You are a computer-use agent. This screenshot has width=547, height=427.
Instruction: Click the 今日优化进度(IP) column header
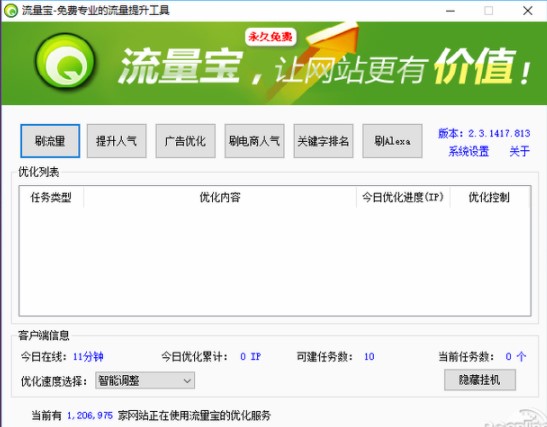click(x=403, y=197)
